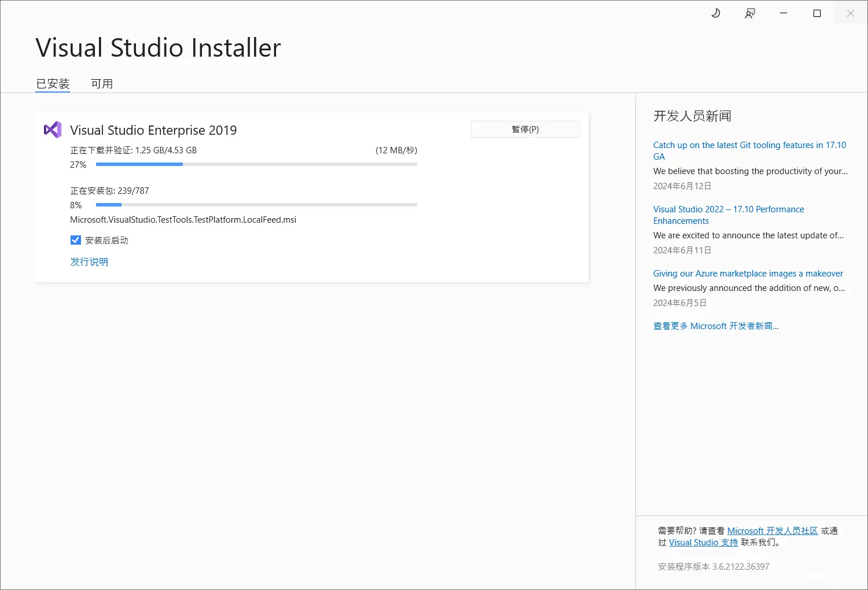Click the Visual Studio Enterprise 2019 title
The width and height of the screenshot is (868, 590).
coord(153,130)
